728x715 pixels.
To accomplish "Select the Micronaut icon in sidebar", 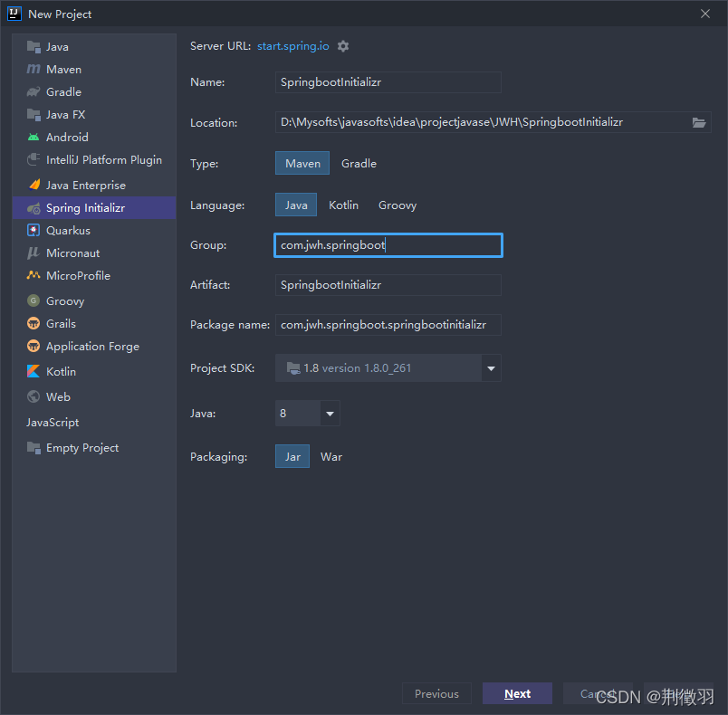I will [34, 253].
